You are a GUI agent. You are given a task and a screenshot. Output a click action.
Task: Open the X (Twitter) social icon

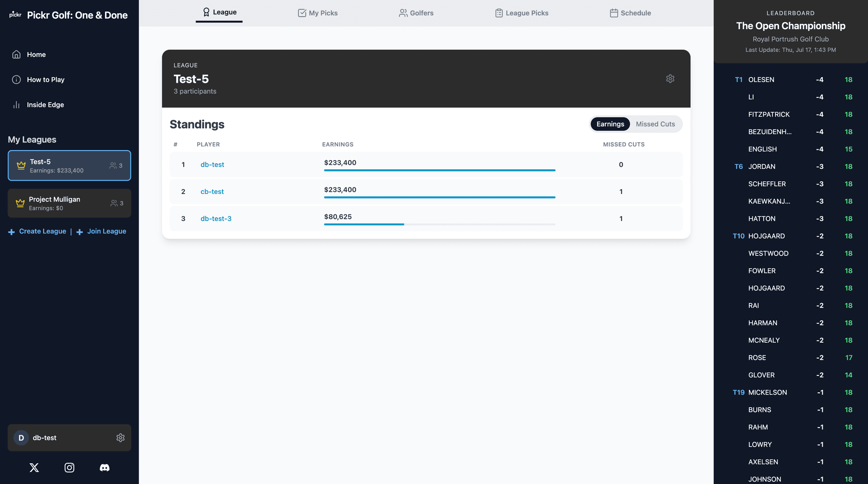[34, 467]
